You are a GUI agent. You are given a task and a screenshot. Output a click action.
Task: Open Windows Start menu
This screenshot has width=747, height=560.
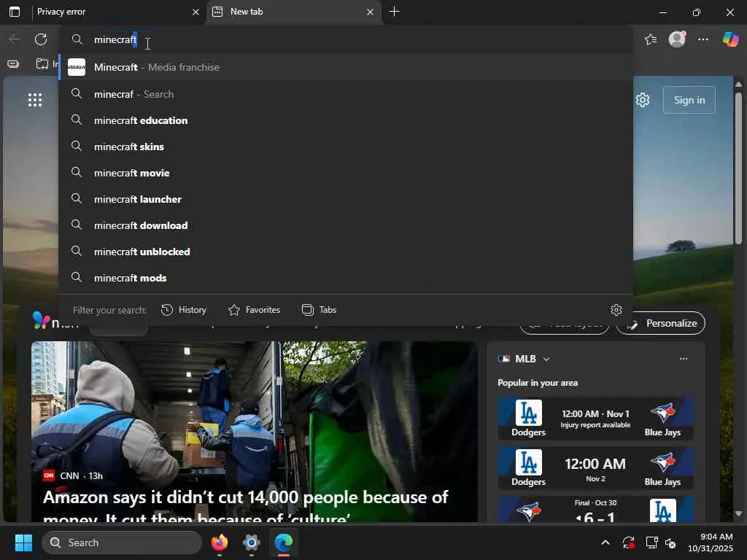23,542
